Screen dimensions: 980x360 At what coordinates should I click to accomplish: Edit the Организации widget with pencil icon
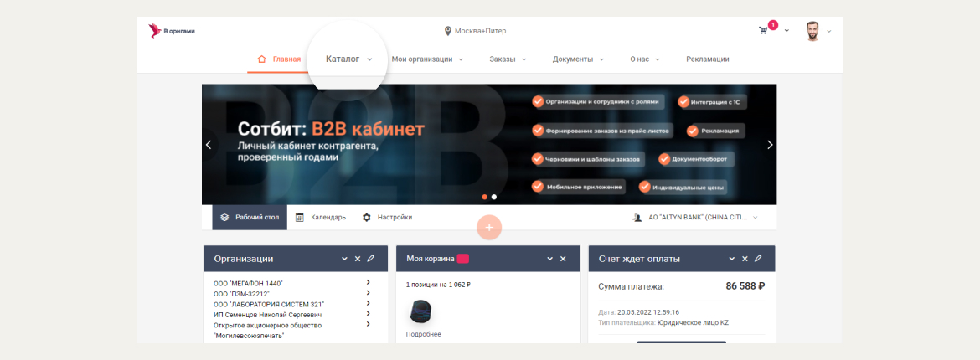[x=370, y=258]
